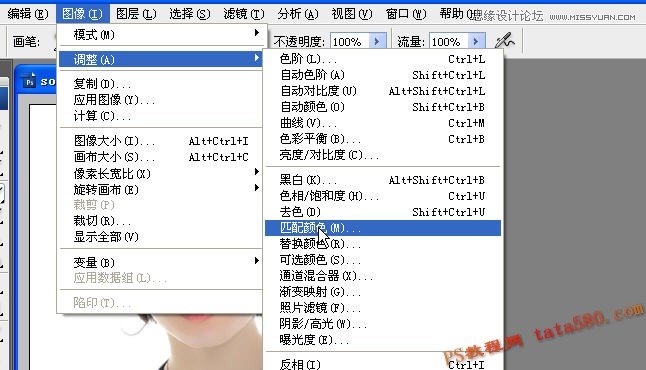646x370 pixels.
Task: Open the 不透明度 slider arrow
Action: pyautogui.click(x=377, y=42)
